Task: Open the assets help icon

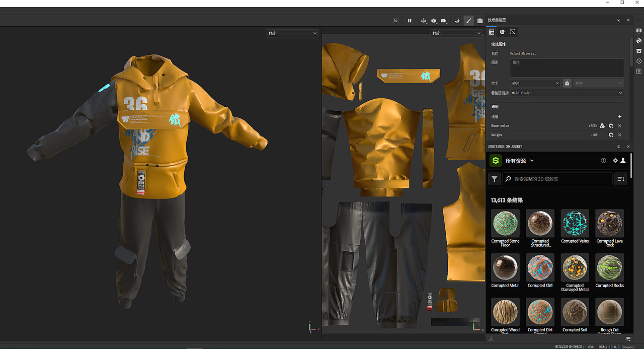Action: 603,161
